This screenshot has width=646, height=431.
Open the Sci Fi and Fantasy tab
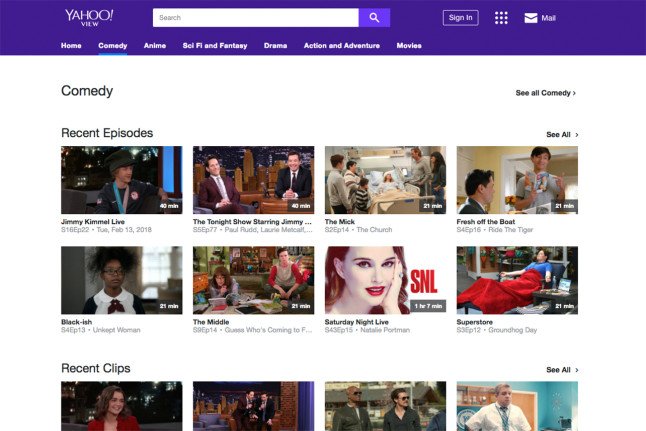coord(215,46)
